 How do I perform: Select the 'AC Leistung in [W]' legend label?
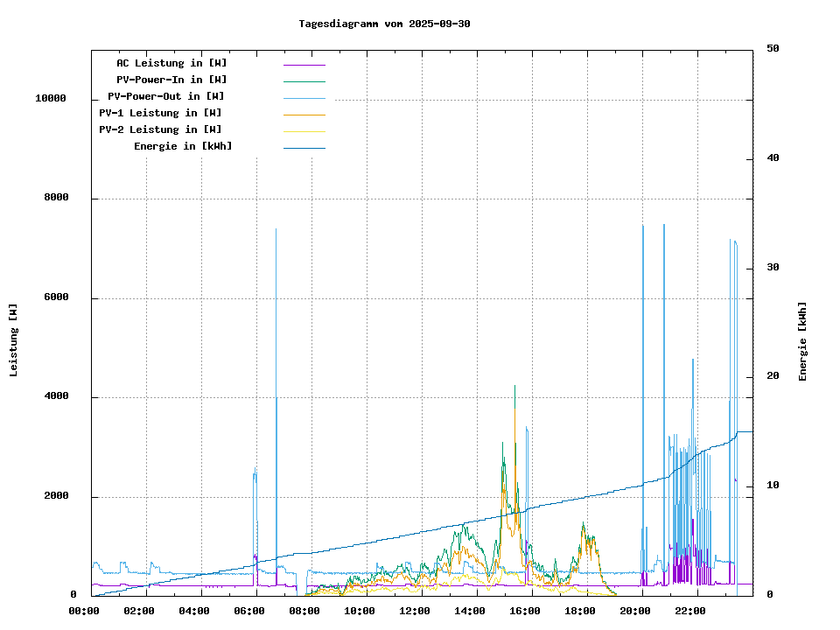[x=171, y=63]
